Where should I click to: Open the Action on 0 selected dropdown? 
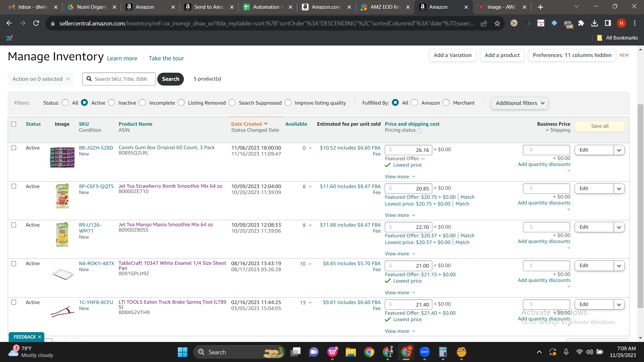[41, 79]
